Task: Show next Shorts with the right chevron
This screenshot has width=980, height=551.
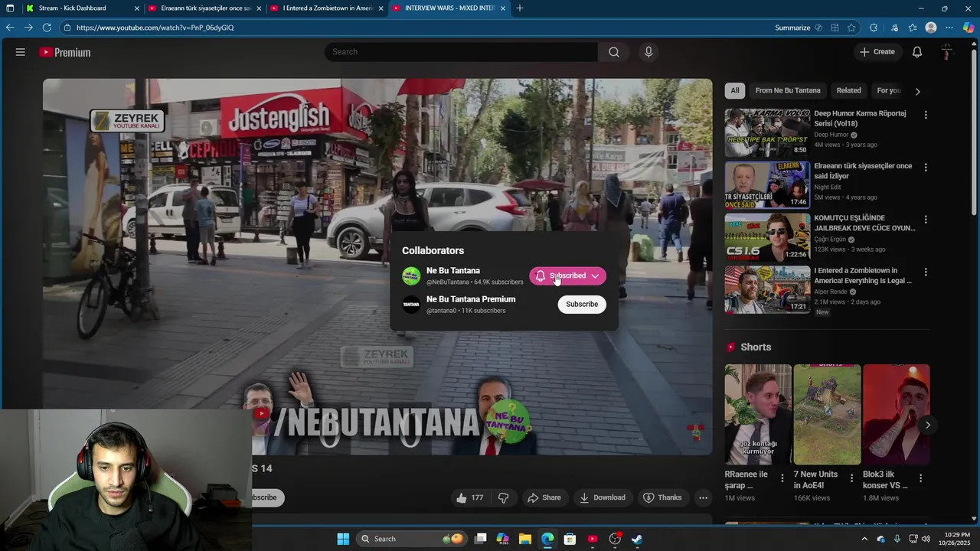Action: [928, 425]
